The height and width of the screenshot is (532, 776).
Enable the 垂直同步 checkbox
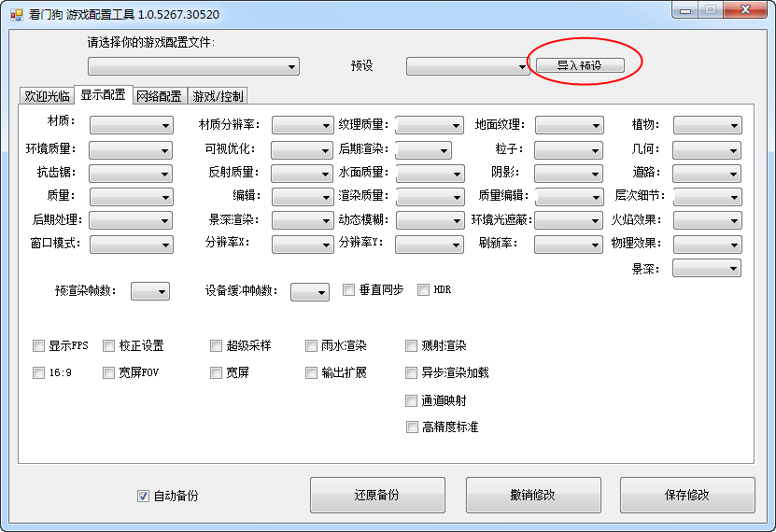coord(349,289)
